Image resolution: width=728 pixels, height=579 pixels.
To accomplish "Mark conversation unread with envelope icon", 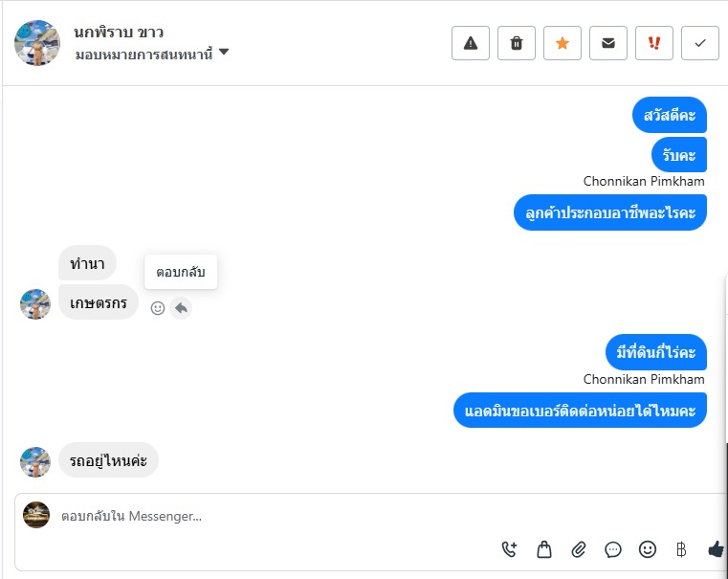I will pyautogui.click(x=608, y=43).
